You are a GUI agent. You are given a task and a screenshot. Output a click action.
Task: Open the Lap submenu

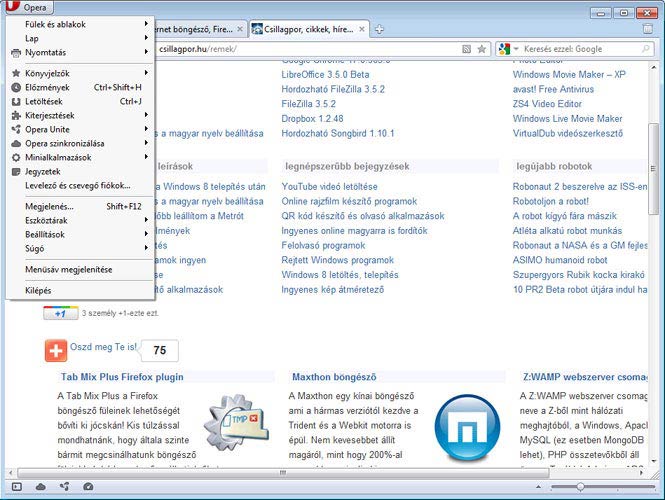[x=81, y=38]
